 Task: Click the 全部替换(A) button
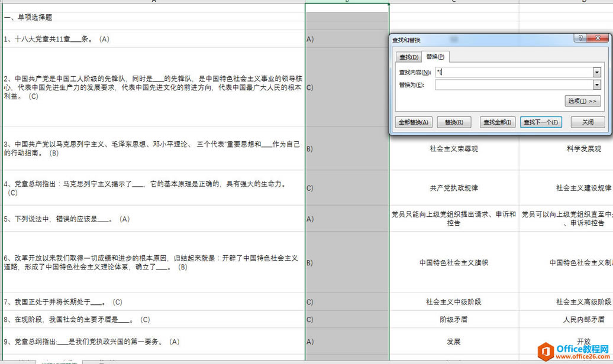click(412, 122)
